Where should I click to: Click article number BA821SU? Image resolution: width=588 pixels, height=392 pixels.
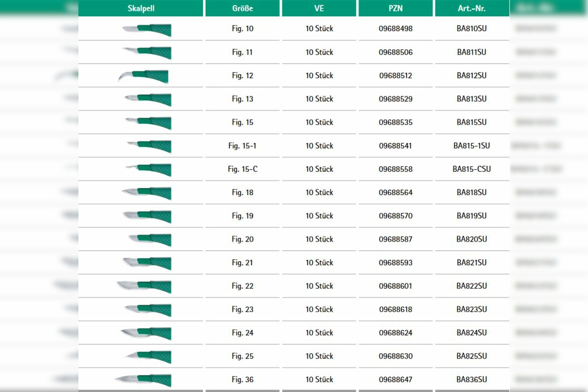click(x=472, y=262)
